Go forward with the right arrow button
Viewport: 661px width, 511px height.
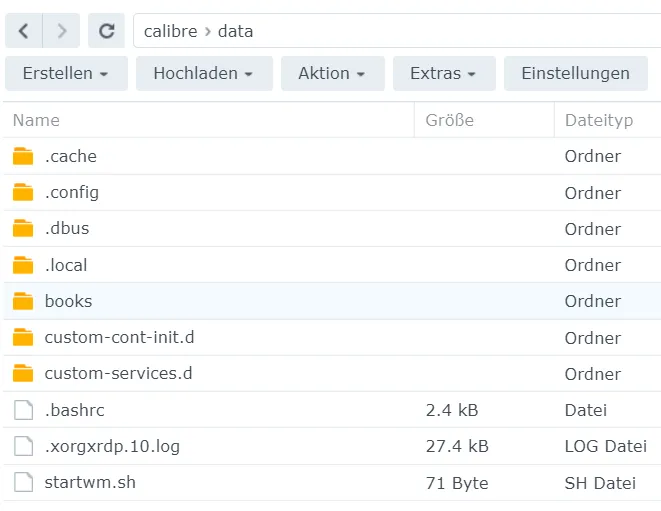pyautogui.click(x=62, y=31)
